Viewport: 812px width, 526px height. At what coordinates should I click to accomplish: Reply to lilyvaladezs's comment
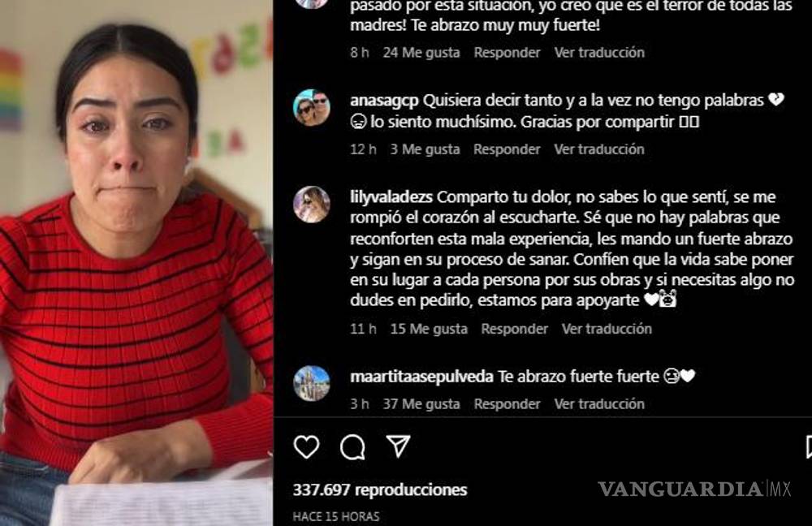[x=514, y=329]
